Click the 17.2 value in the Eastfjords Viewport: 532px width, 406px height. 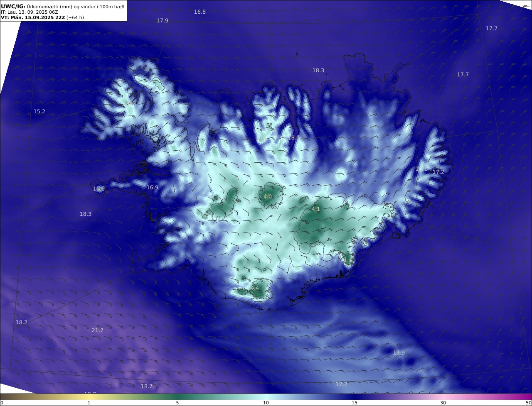[438, 172]
